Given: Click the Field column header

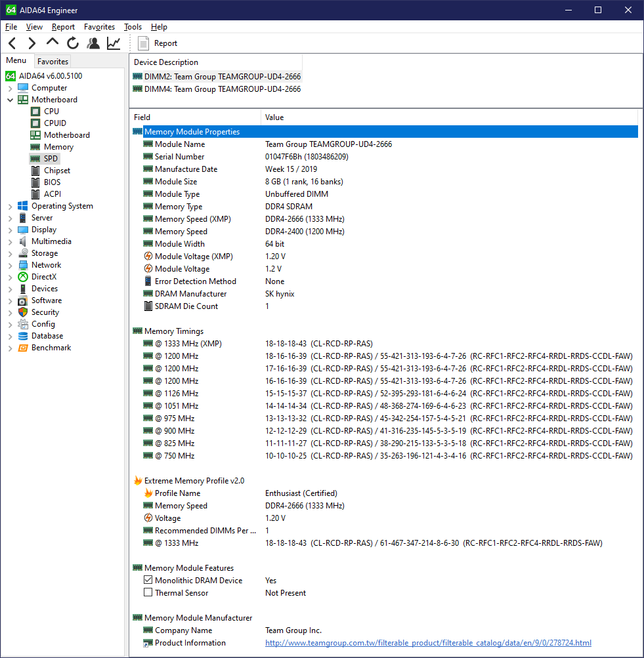Looking at the screenshot, I should pos(195,117).
